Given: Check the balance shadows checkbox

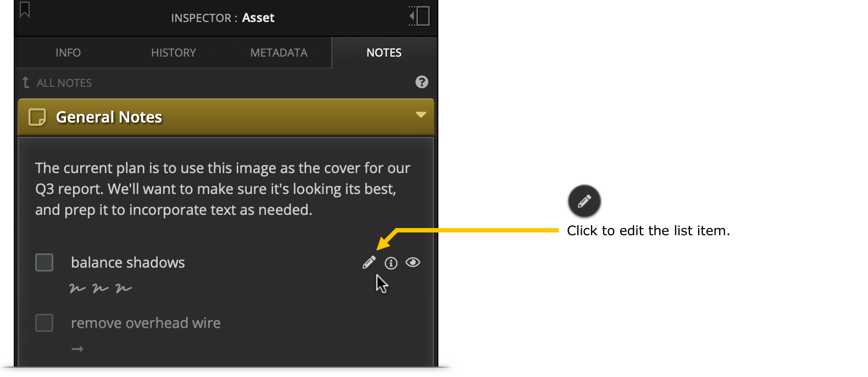Looking at the screenshot, I should pos(44,262).
